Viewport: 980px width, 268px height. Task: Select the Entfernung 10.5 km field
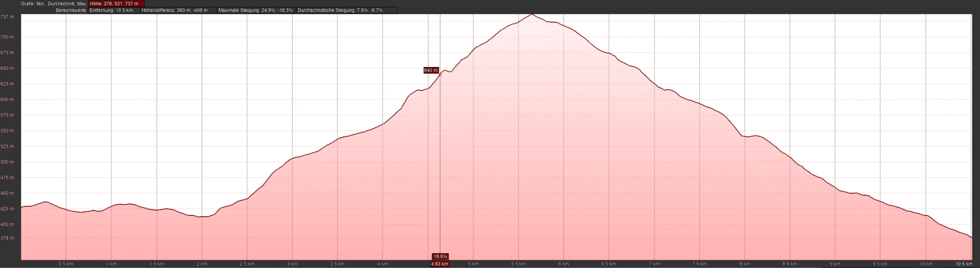[x=113, y=11]
